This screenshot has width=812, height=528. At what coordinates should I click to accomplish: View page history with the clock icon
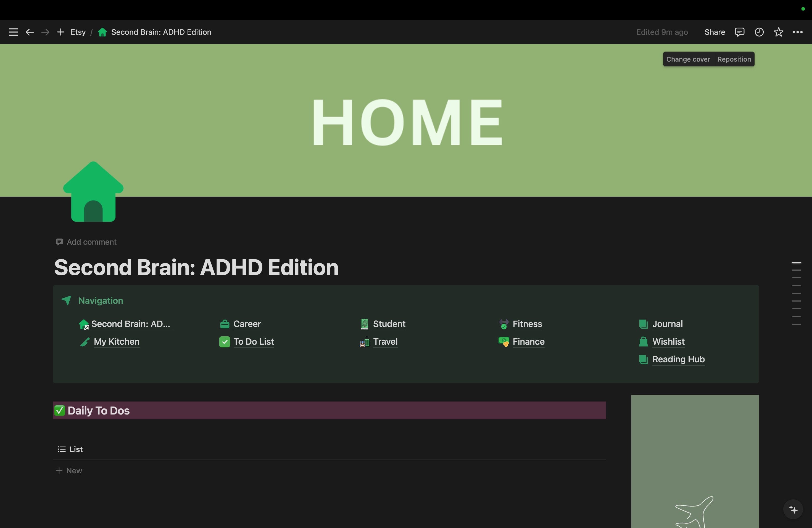click(x=759, y=32)
